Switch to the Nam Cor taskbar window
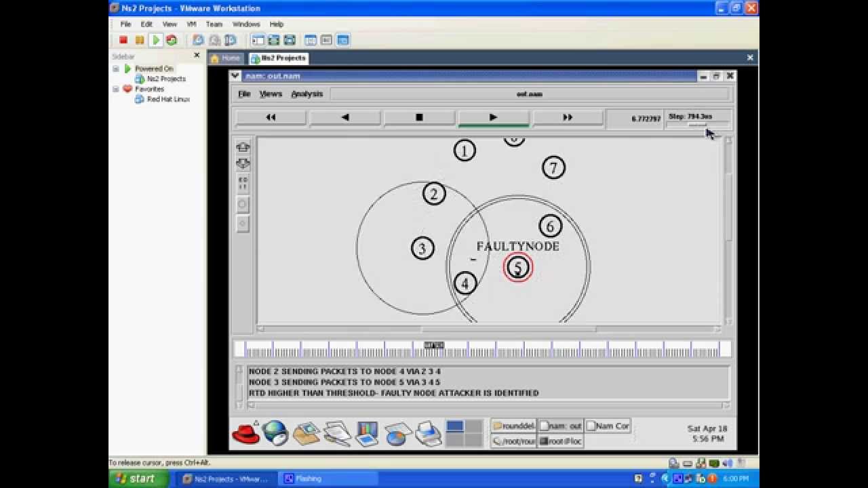Viewport: 868px width, 488px height. coord(608,426)
